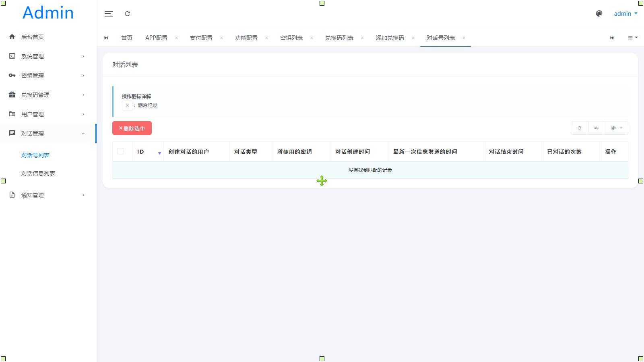Click the 操作 column header
Screen dimensions: 644x362
(611, 152)
